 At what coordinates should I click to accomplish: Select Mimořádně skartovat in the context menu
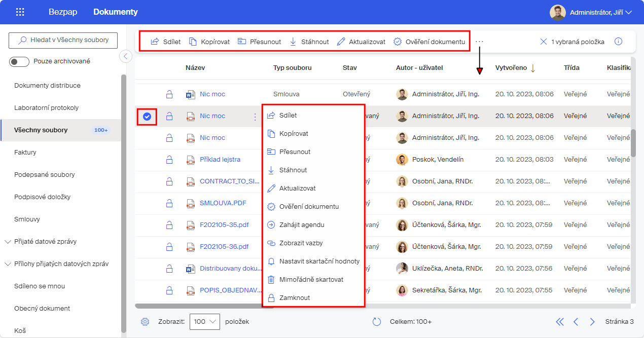point(313,280)
